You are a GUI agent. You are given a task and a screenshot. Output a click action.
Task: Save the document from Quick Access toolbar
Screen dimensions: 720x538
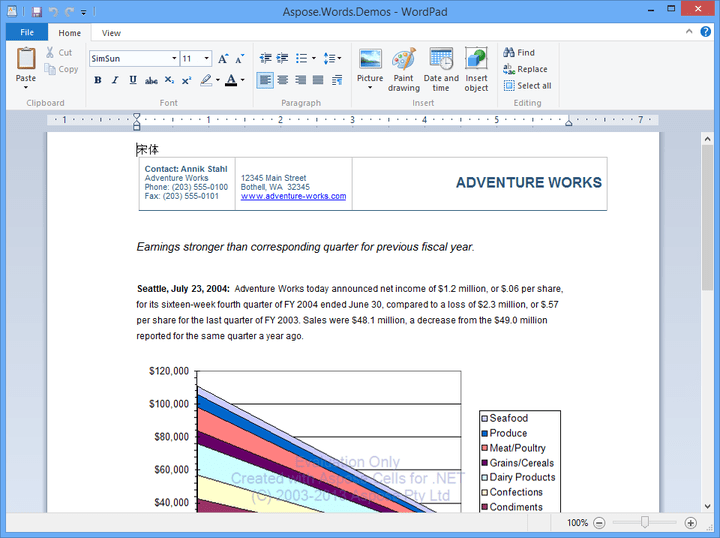[36, 11]
